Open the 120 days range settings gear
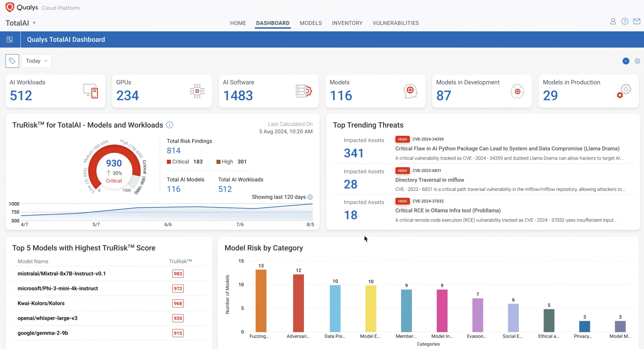 [x=310, y=197]
